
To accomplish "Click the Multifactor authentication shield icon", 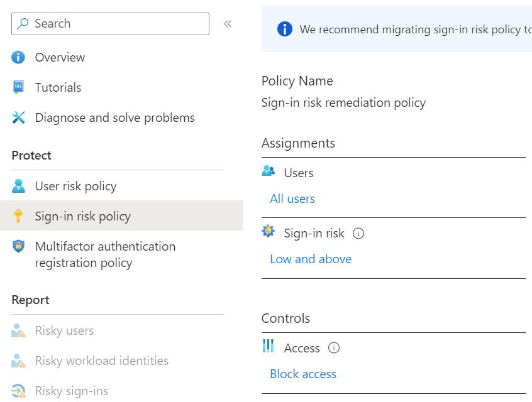I will [x=18, y=246].
